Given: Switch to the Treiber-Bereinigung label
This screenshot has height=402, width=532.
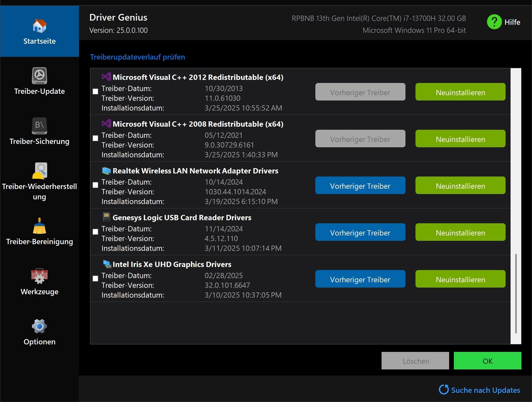Looking at the screenshot, I should pos(39,242).
